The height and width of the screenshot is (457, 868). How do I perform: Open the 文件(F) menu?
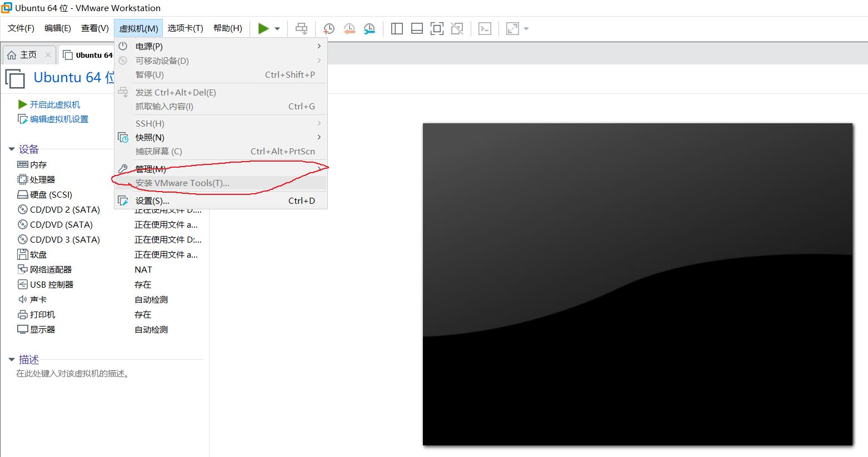21,28
